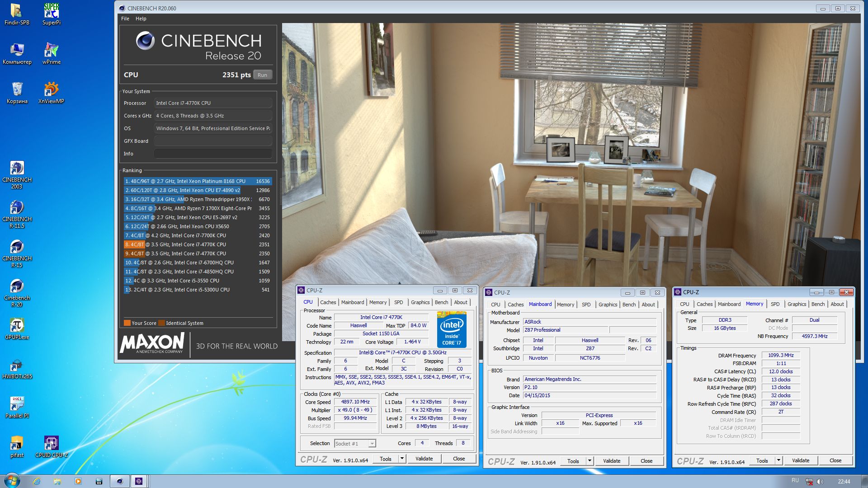Run the Cinebench CPU test
The image size is (868, 488).
coord(262,75)
